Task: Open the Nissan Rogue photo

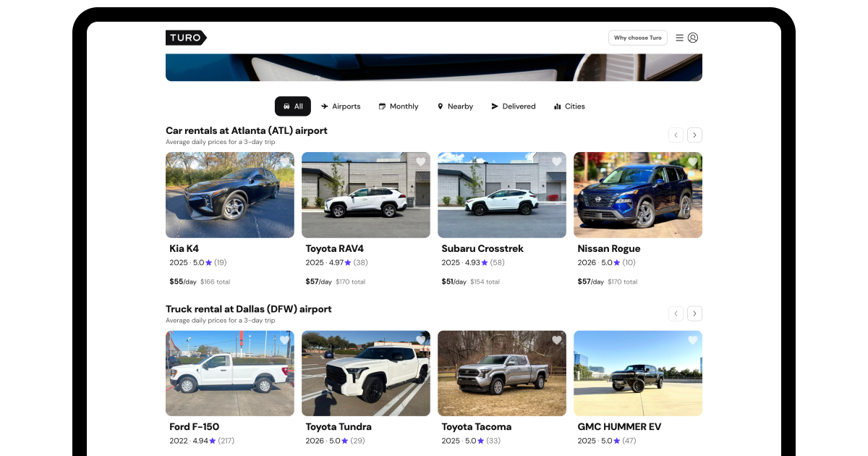Action: coord(638,195)
